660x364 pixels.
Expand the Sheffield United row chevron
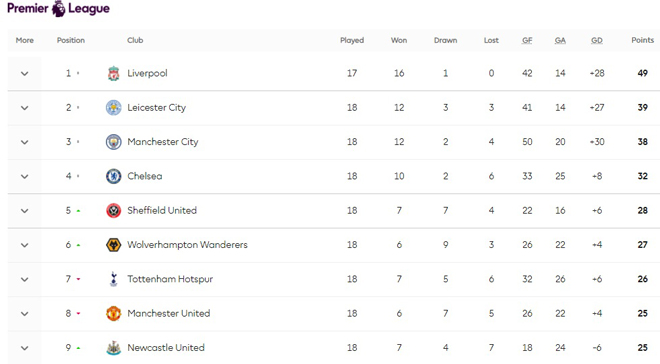pyautogui.click(x=24, y=211)
